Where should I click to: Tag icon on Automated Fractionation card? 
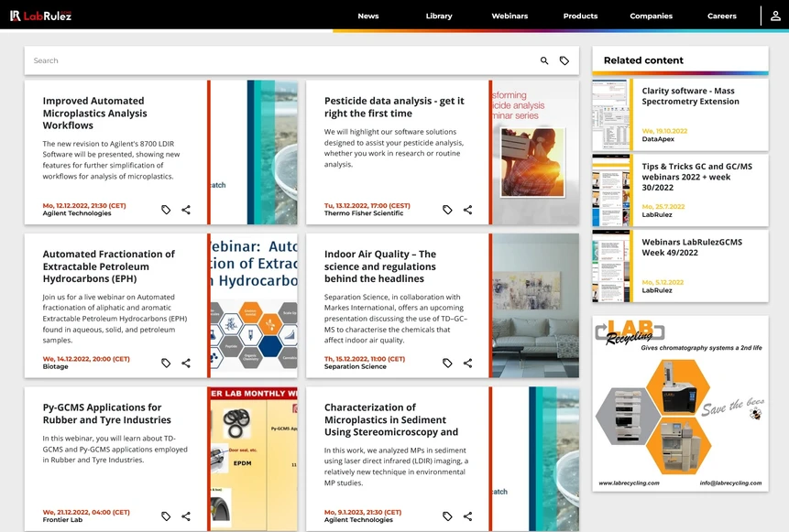click(166, 363)
